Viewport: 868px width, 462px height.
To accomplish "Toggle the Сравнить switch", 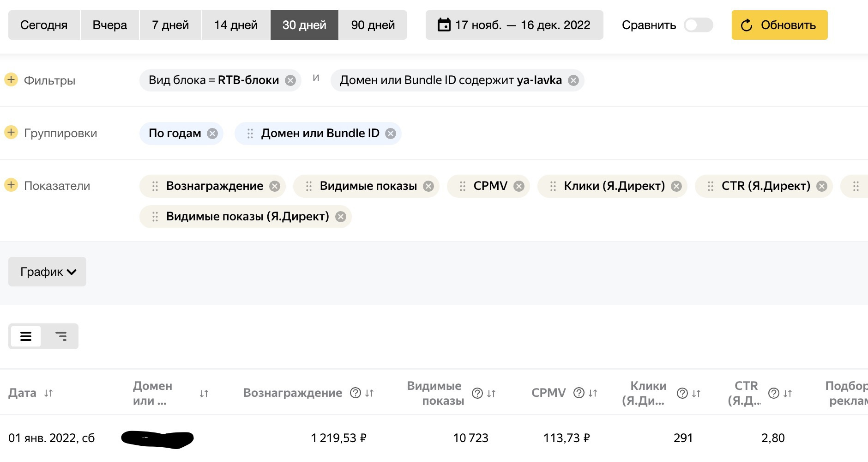I will (x=698, y=25).
